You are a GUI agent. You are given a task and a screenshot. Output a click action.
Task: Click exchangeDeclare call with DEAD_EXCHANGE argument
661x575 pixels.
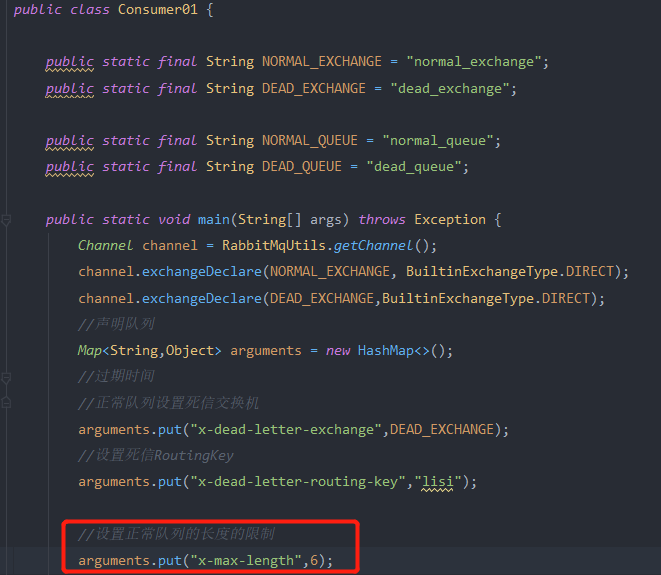(202, 298)
